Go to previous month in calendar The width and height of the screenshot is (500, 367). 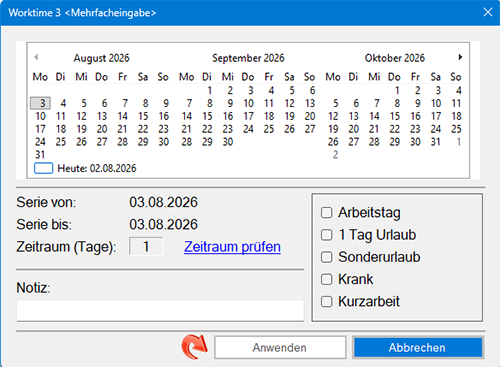[36, 57]
